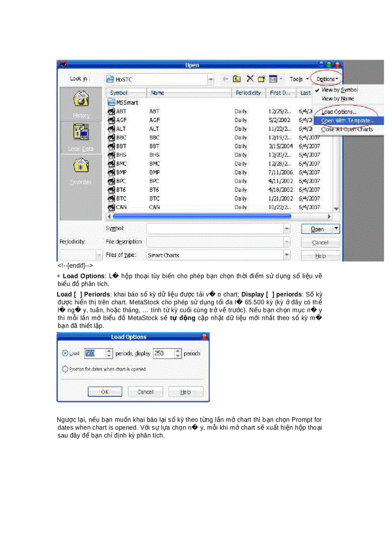
Task: Confirm Load Options with OK
Action: (x=105, y=391)
